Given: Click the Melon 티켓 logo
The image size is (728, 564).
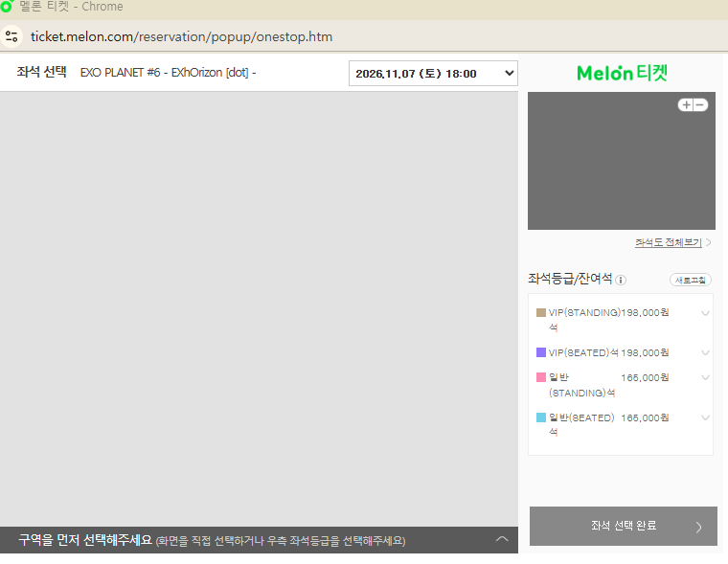Looking at the screenshot, I should [622, 73].
